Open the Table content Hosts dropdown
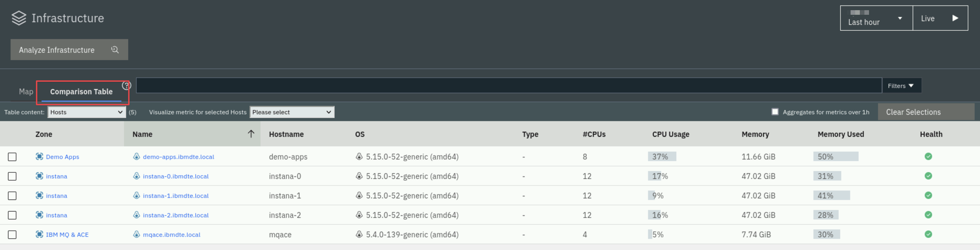This screenshot has width=980, height=250. tap(87, 112)
